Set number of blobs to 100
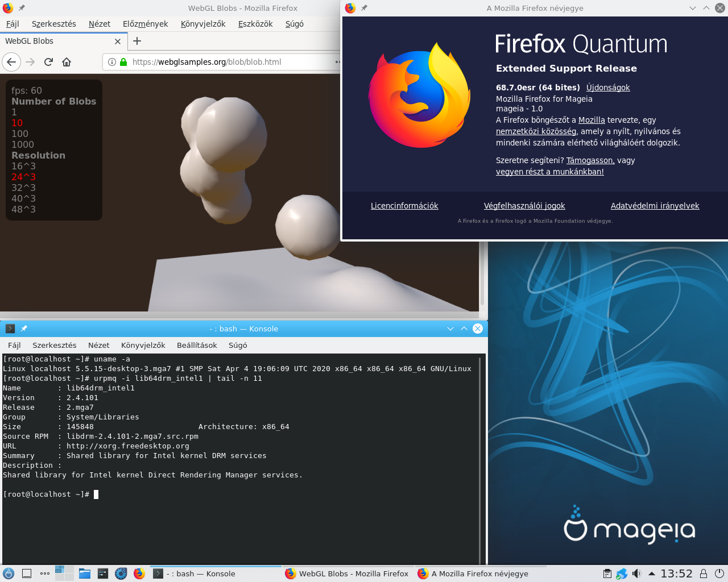The width and height of the screenshot is (728, 582). coord(20,134)
